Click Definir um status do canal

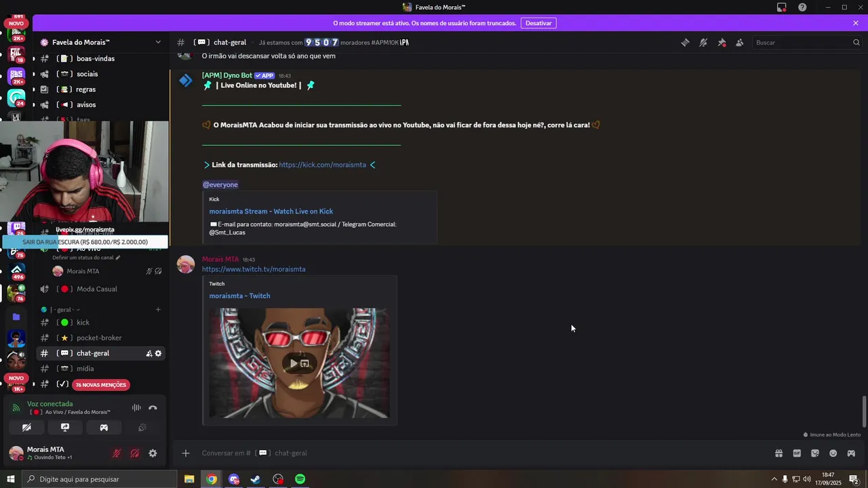[86, 258]
